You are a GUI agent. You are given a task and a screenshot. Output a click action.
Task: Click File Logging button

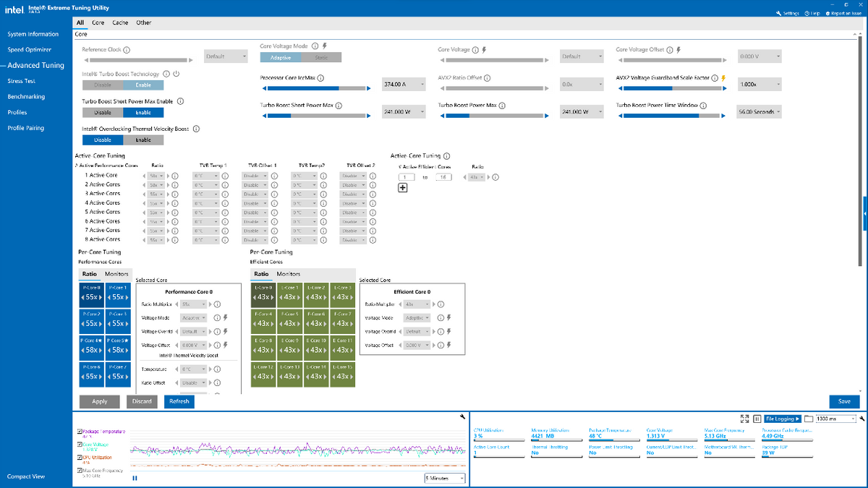(783, 419)
